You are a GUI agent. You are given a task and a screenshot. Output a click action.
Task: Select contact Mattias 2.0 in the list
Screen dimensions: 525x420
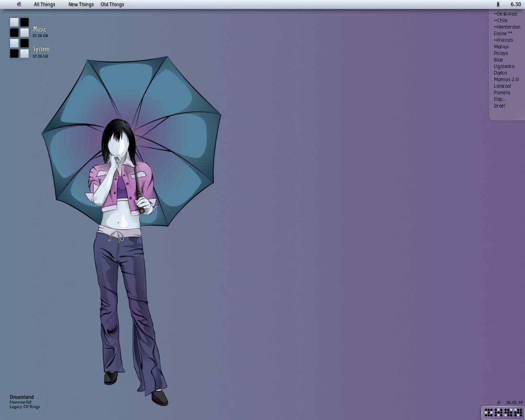(506, 80)
